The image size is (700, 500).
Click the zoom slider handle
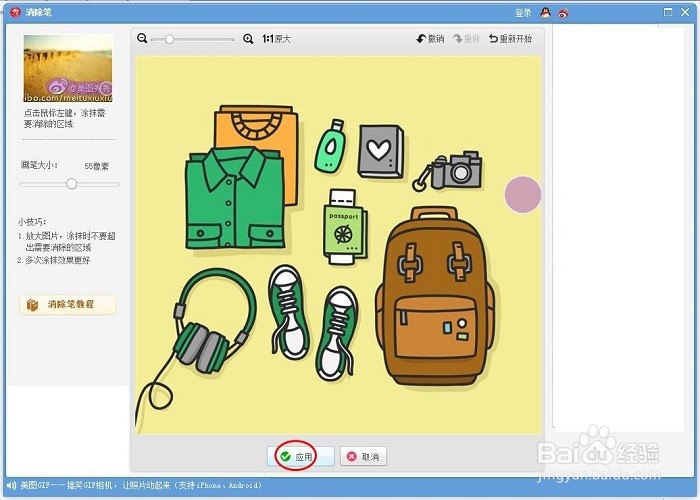pyautogui.click(x=169, y=39)
